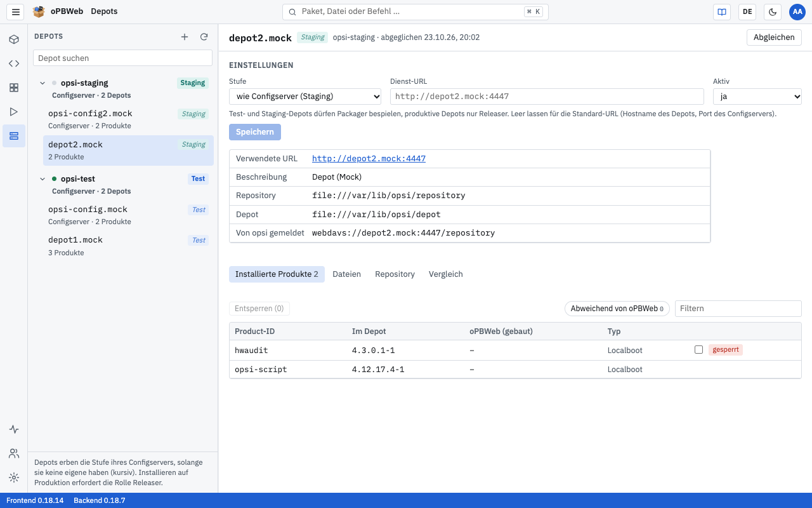Image resolution: width=812 pixels, height=508 pixels.
Task: Open the play/run sidebar icon
Action: point(14,112)
